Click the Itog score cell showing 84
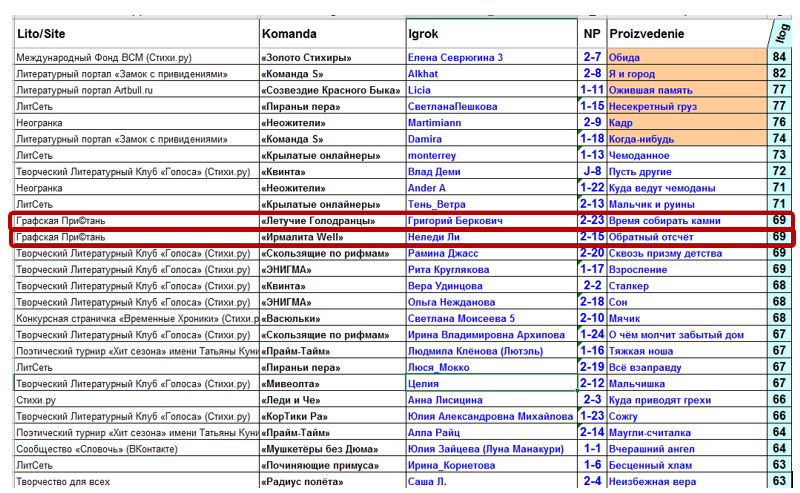The height and width of the screenshot is (493, 800). point(779,58)
